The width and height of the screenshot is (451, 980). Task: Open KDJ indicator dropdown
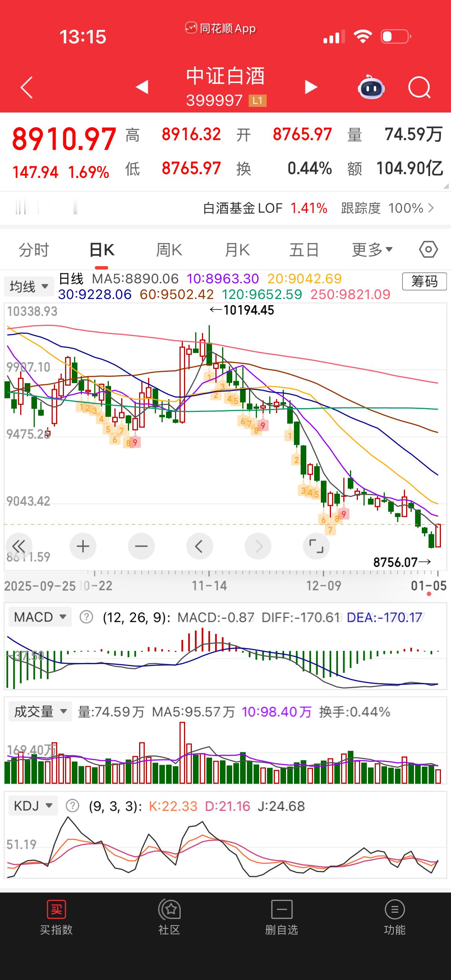coord(33,806)
